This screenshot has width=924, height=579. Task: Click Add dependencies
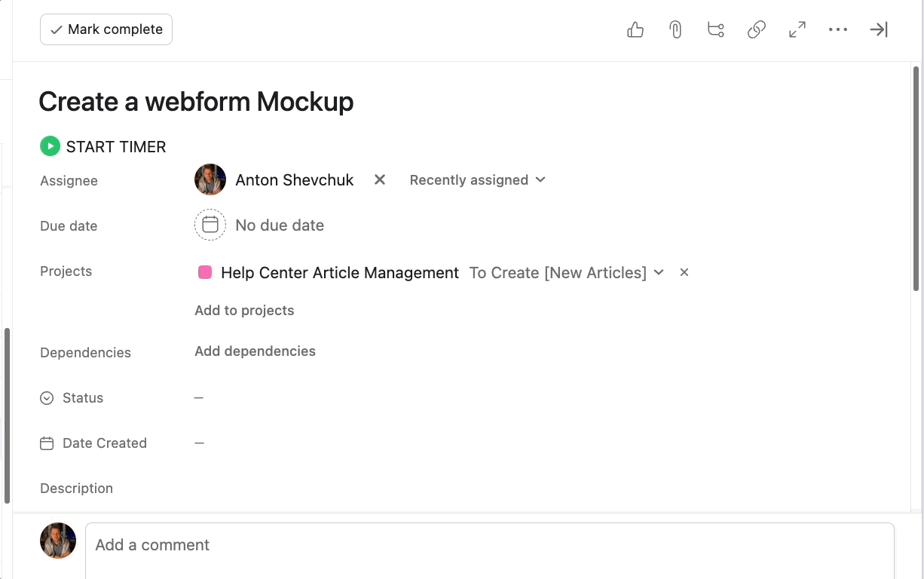[255, 351]
